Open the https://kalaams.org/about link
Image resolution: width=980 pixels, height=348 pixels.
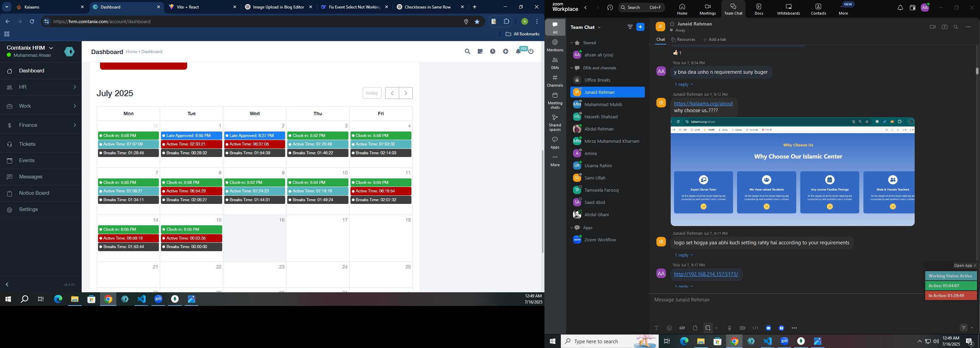703,103
